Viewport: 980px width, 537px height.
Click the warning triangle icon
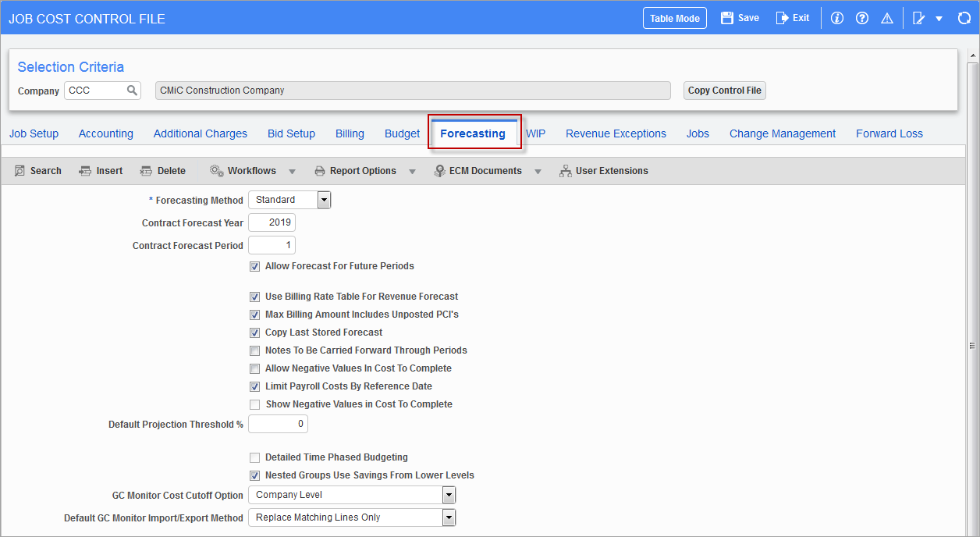tap(886, 17)
